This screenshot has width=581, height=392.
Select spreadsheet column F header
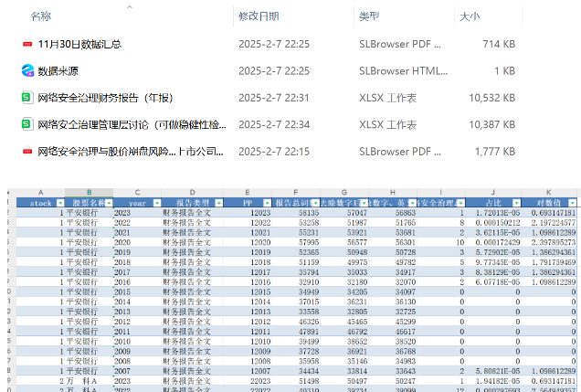[x=296, y=193]
